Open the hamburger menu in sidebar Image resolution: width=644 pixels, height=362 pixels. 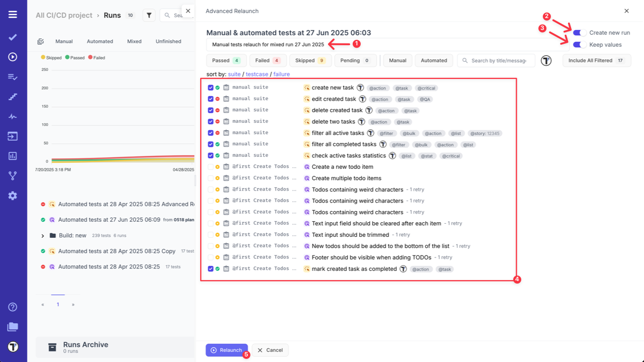pyautogui.click(x=13, y=15)
